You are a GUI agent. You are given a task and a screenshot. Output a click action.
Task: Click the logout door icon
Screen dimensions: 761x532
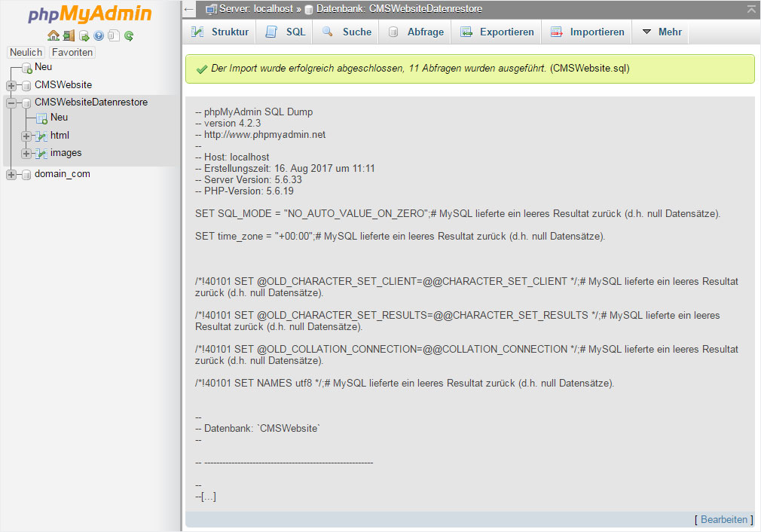tap(69, 35)
